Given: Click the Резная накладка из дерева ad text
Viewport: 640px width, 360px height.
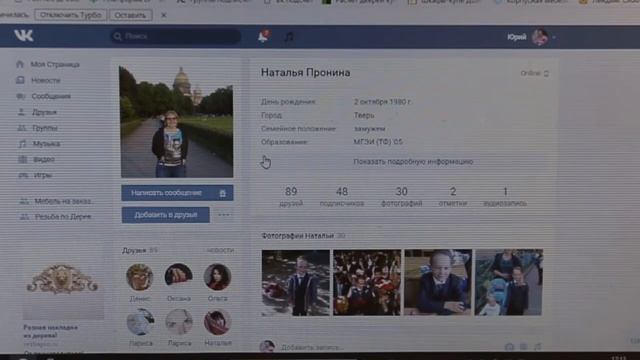Looking at the screenshot, I should (x=50, y=331).
